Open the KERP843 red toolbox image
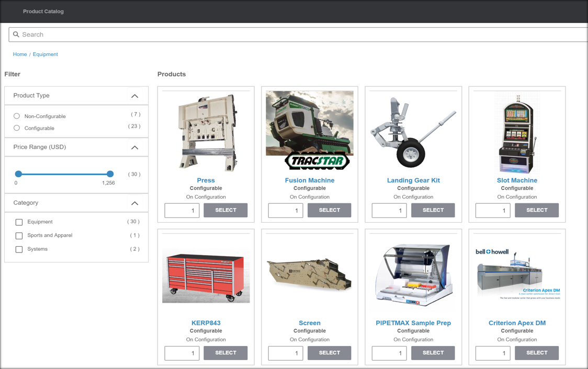588x369 pixels. [206, 278]
